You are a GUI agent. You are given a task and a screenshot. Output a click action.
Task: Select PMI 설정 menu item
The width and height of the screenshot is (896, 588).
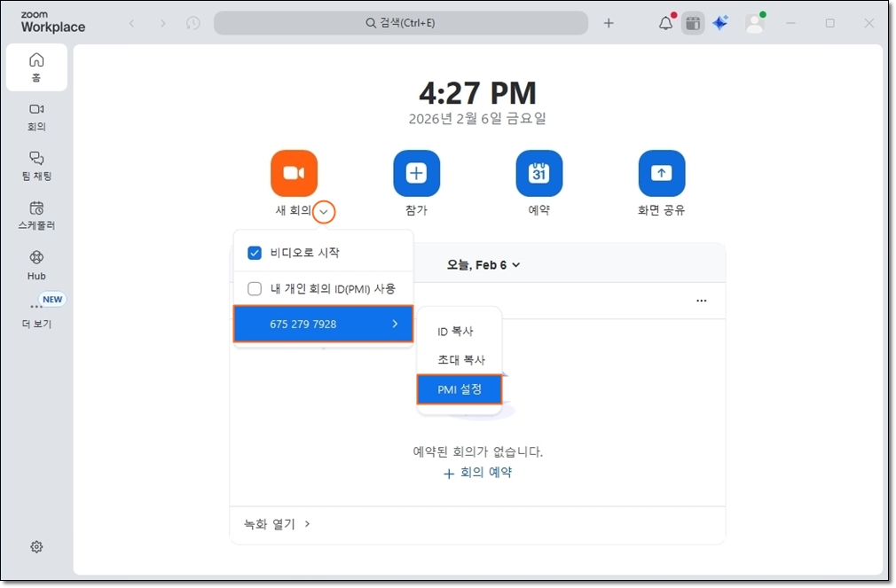pos(460,388)
